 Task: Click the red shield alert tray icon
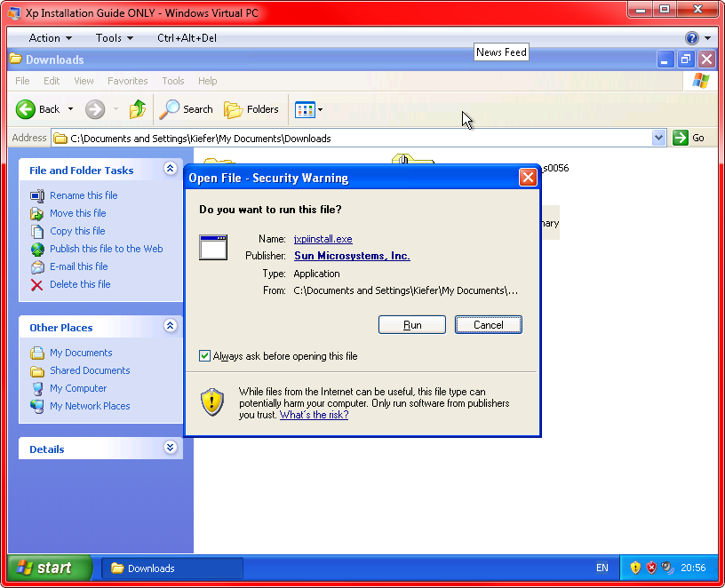click(651, 568)
